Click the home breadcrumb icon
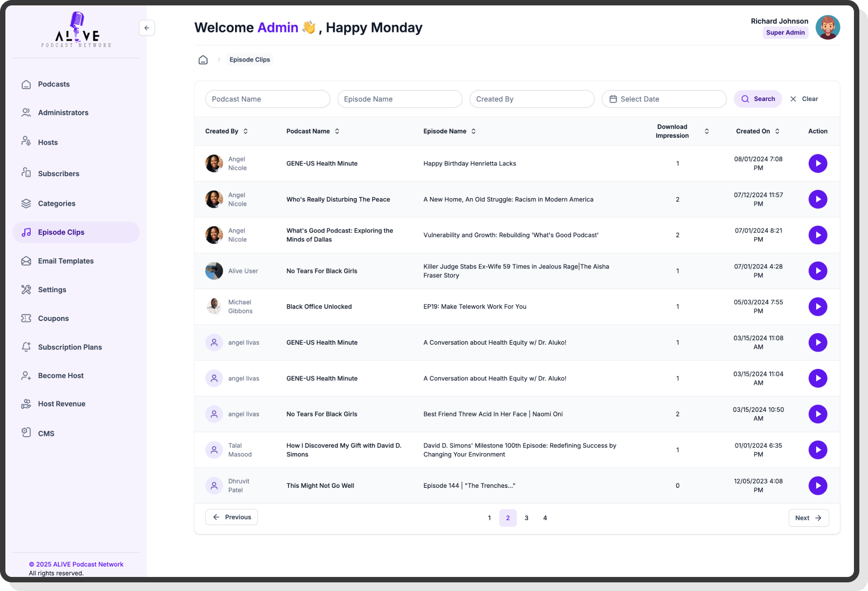 203,60
